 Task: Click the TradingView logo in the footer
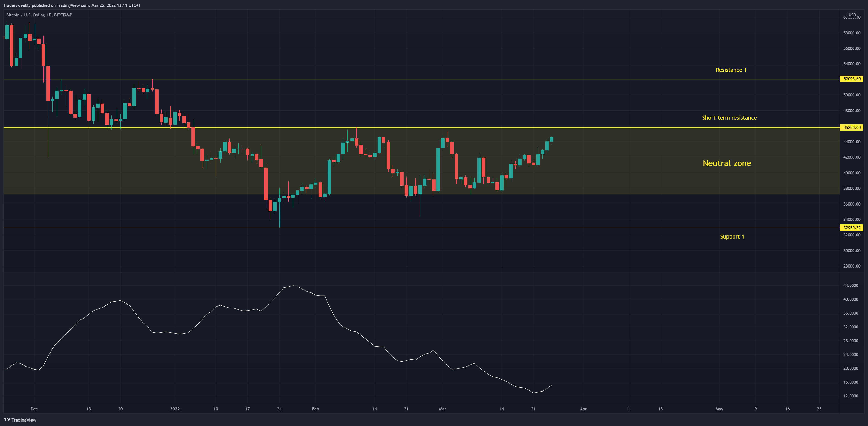tap(20, 420)
